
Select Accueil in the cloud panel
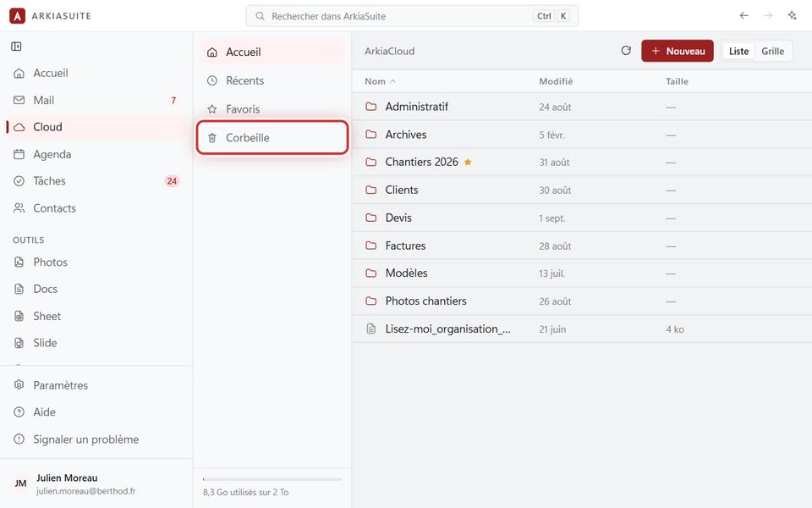click(272, 52)
